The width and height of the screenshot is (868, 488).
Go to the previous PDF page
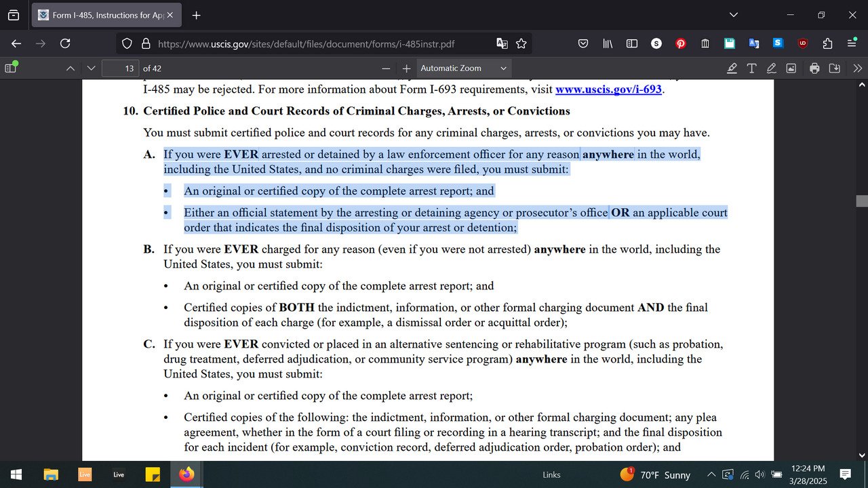pos(71,68)
